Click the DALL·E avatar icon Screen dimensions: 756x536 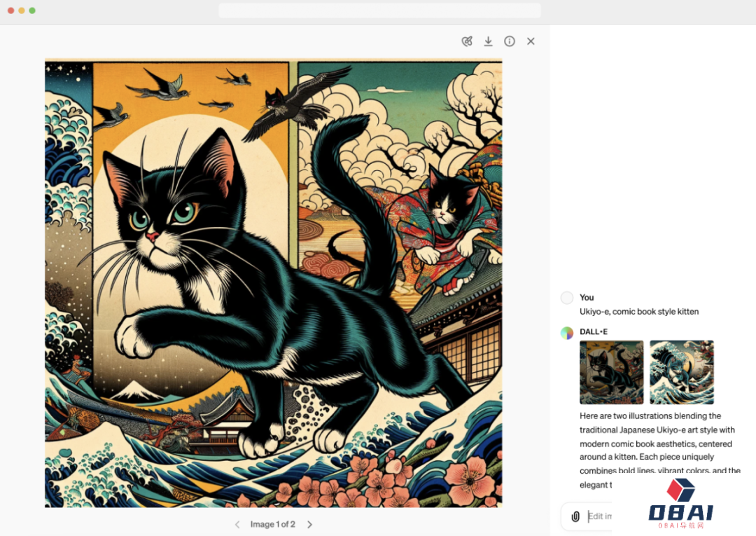[567, 333]
